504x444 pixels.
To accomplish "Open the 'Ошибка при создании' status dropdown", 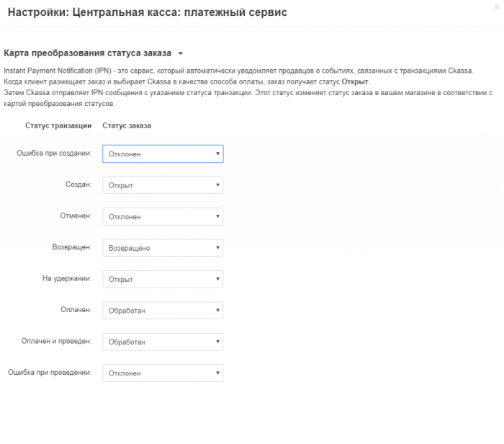I will pyautogui.click(x=163, y=154).
